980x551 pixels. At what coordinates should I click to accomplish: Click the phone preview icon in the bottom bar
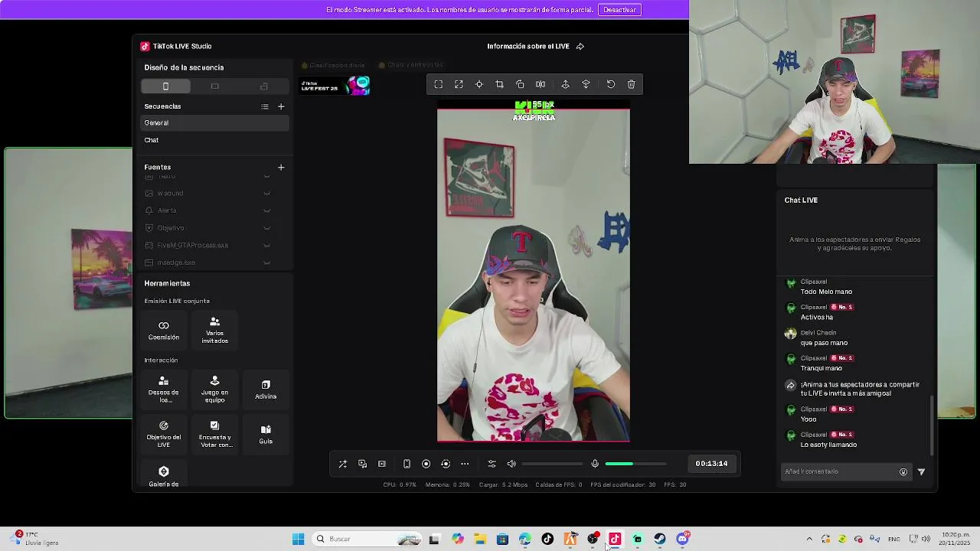coord(407,464)
